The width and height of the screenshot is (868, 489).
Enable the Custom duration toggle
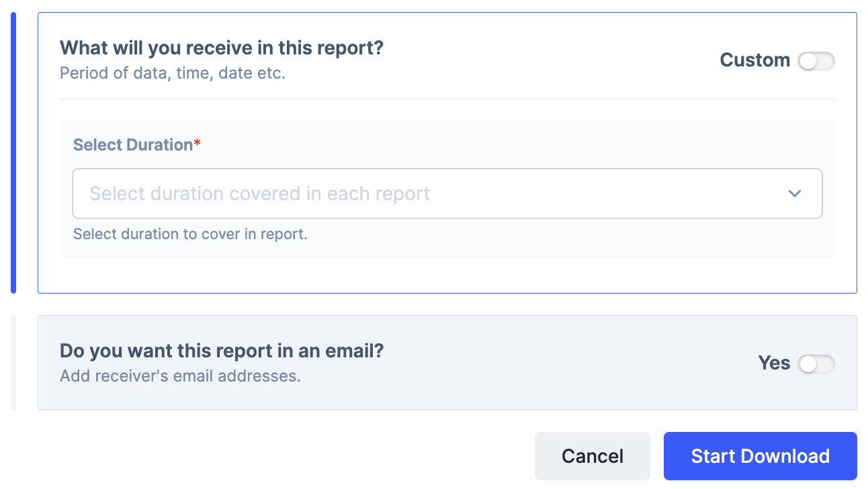pyautogui.click(x=816, y=61)
